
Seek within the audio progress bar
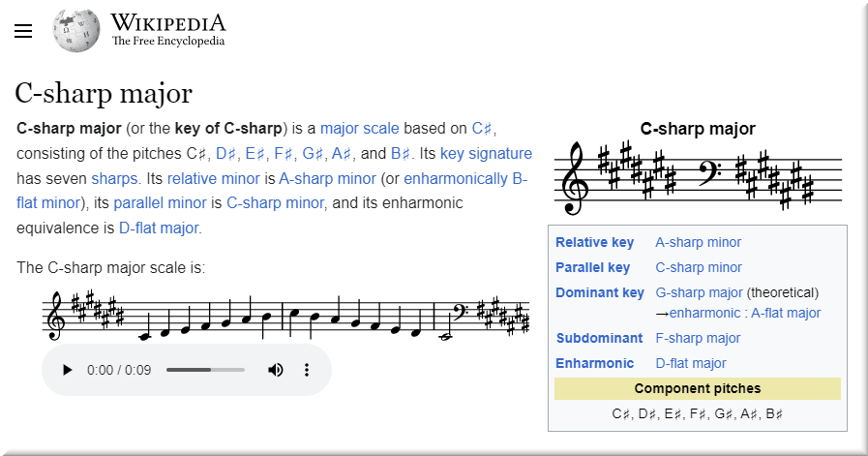pyautogui.click(x=205, y=370)
